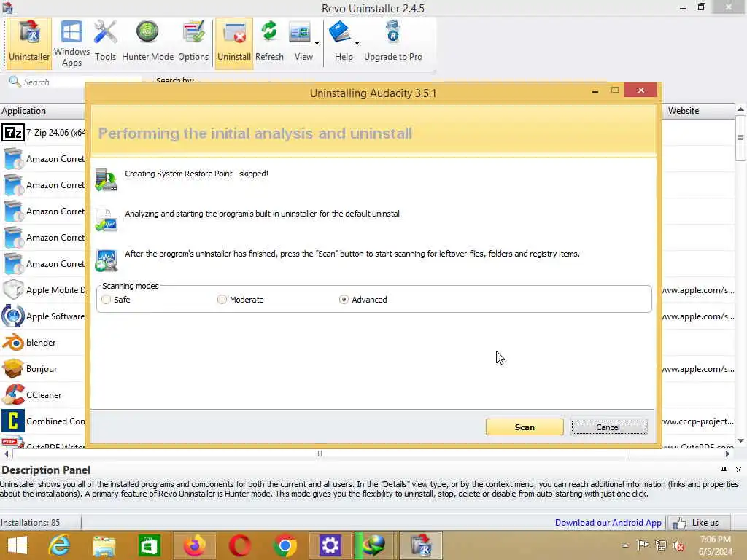
Task: Open Windows Apps view
Action: click(71, 43)
